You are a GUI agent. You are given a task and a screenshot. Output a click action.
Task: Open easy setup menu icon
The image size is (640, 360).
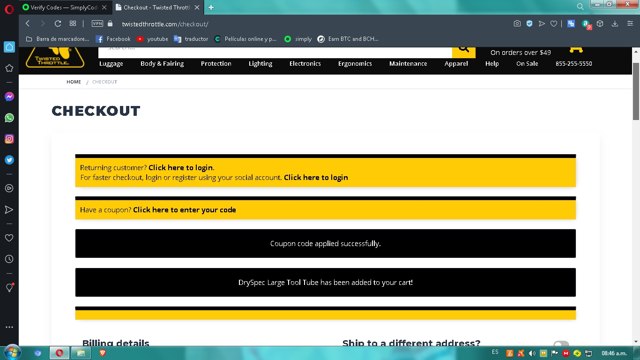point(630,24)
